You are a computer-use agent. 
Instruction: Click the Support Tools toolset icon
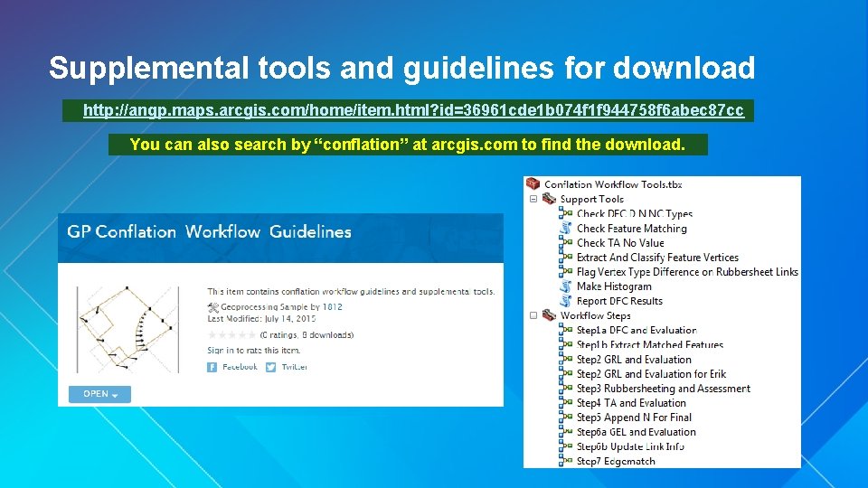point(549,199)
